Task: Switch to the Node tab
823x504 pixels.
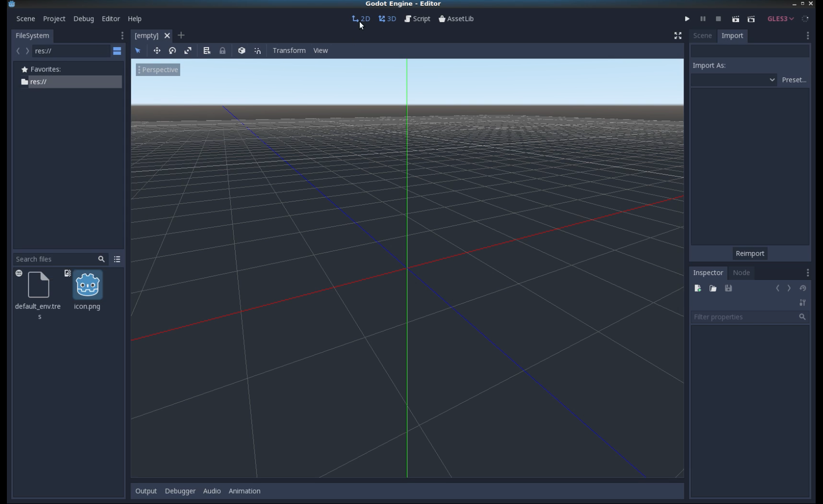Action: [x=741, y=273]
